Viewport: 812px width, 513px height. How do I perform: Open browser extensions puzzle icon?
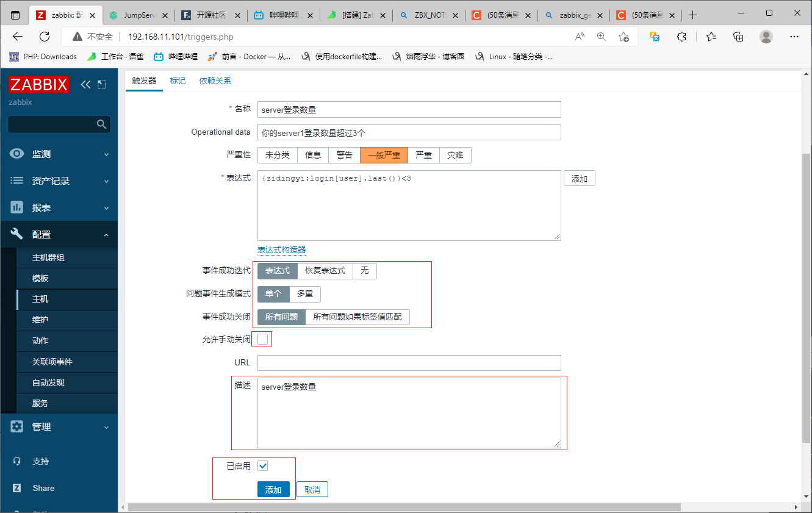(682, 37)
